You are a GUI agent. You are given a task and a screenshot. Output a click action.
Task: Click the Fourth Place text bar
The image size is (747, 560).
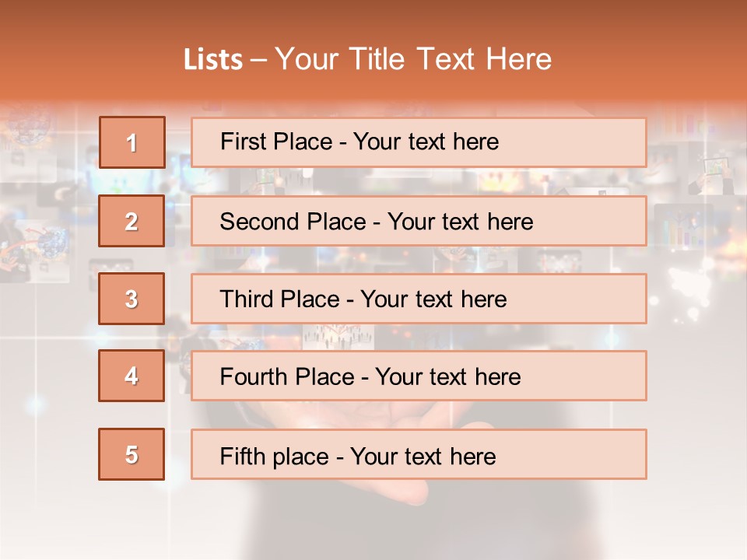pos(419,376)
